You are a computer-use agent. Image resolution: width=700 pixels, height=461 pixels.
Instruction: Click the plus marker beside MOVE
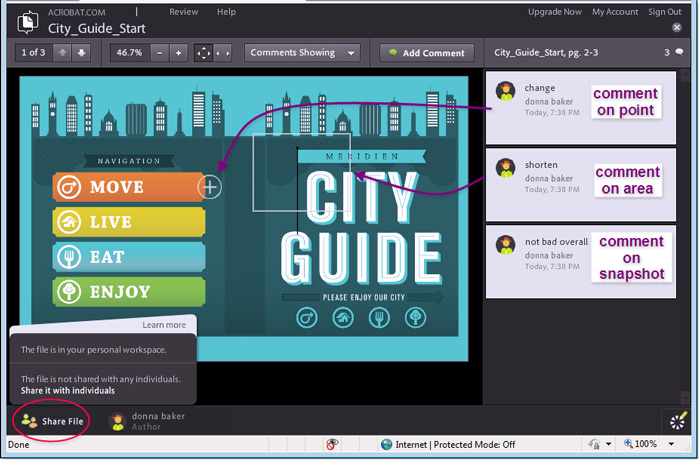[x=209, y=186]
